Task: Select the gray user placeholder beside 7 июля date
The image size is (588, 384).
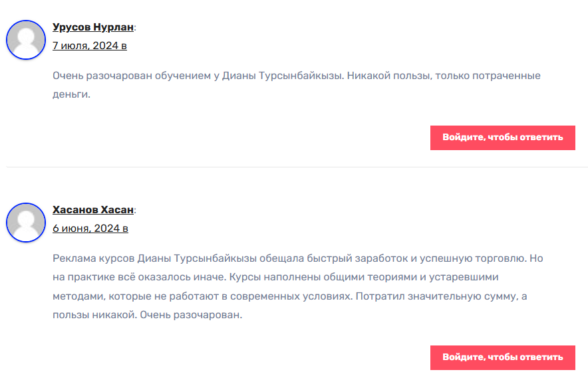Action: [x=26, y=40]
